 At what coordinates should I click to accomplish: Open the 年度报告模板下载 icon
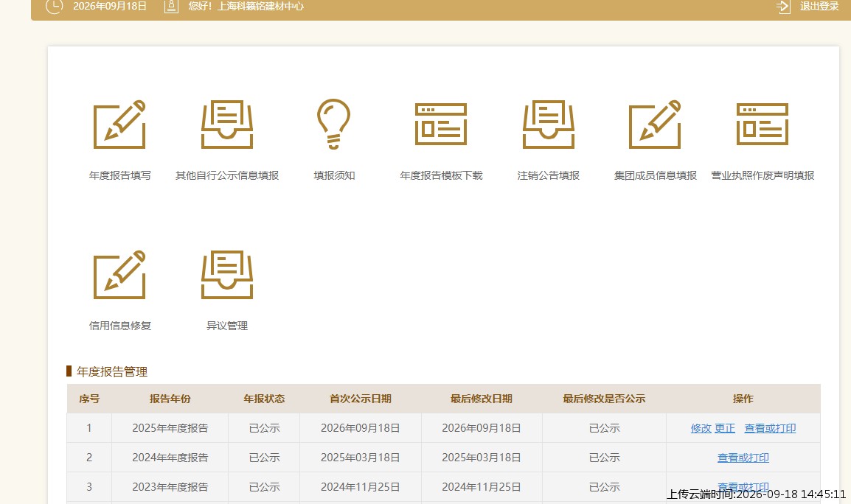coord(441,125)
